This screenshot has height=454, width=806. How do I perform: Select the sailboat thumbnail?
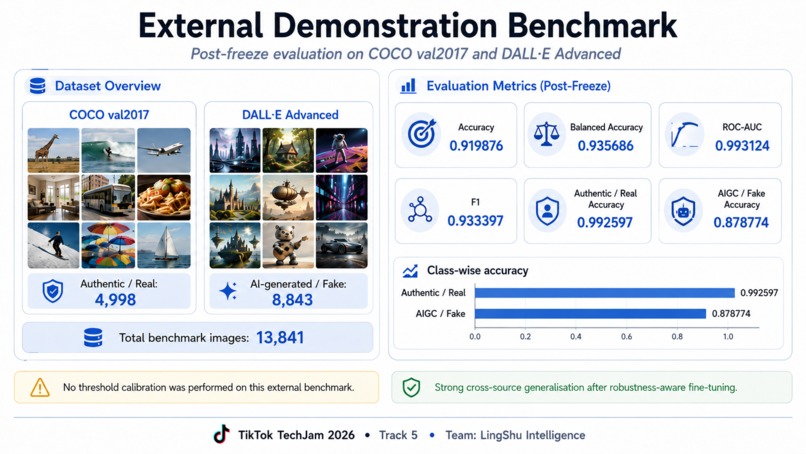click(x=163, y=245)
